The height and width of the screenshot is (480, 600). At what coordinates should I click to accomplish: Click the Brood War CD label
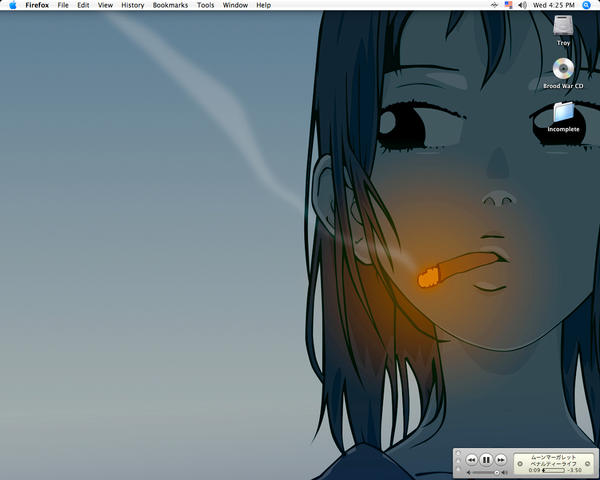click(x=563, y=86)
